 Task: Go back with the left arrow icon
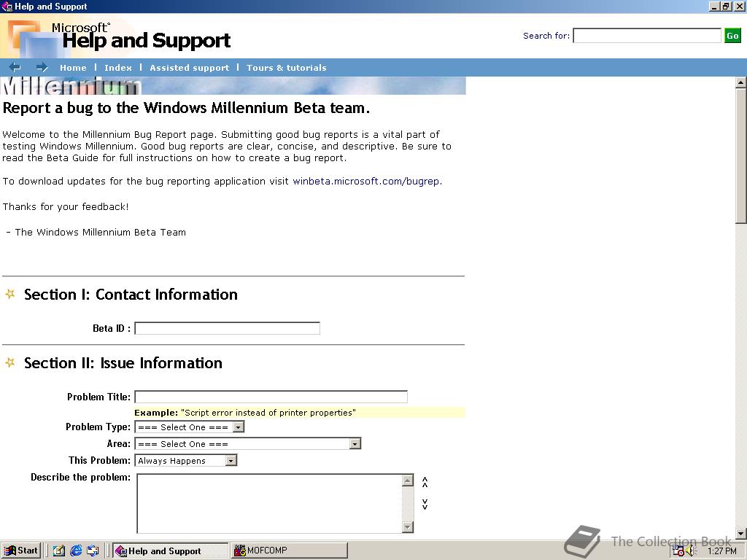15,67
